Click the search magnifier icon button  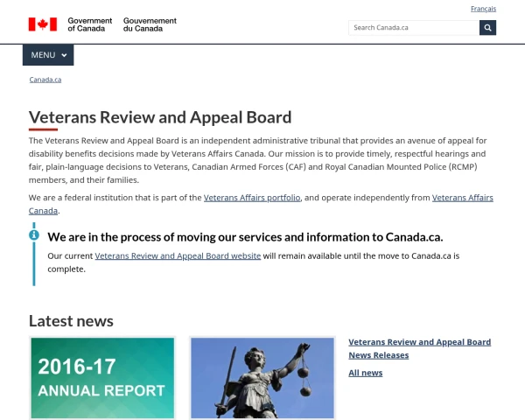click(487, 28)
